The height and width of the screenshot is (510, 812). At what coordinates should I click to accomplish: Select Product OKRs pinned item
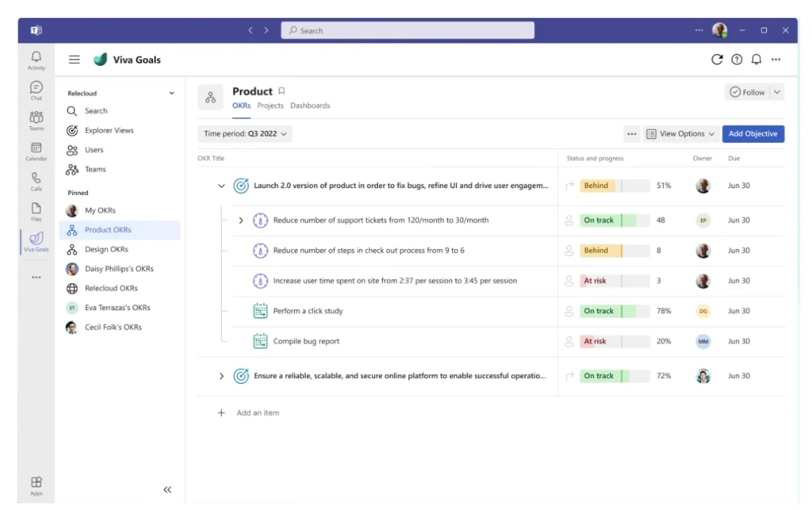[x=120, y=230]
